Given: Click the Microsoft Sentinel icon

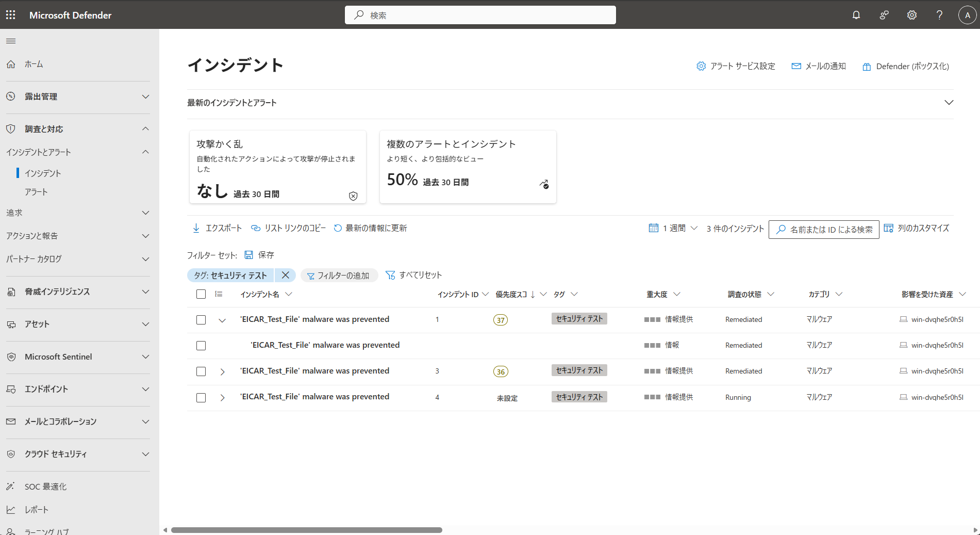Looking at the screenshot, I should click(x=11, y=356).
